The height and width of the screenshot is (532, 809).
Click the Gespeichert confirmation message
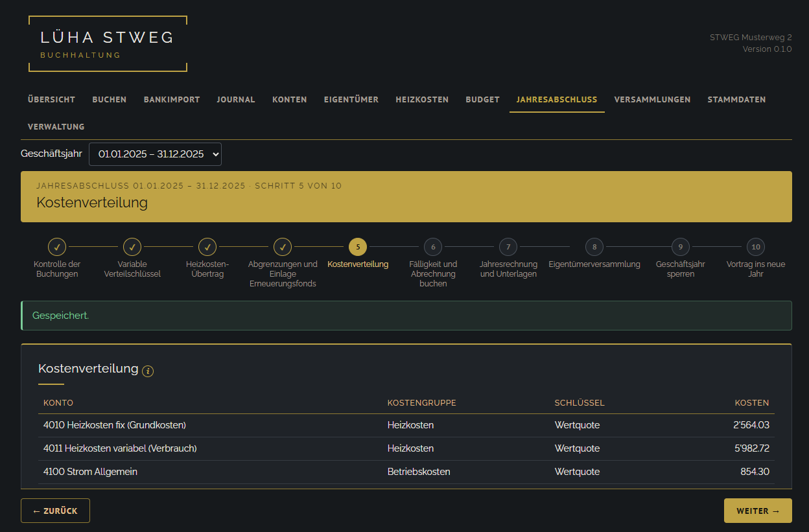(x=406, y=316)
